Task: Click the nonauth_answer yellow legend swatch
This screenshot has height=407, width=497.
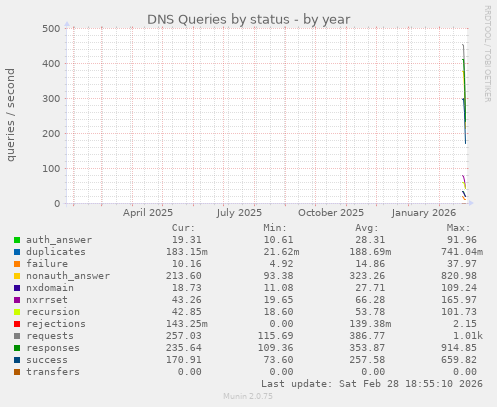Action: click(17, 276)
